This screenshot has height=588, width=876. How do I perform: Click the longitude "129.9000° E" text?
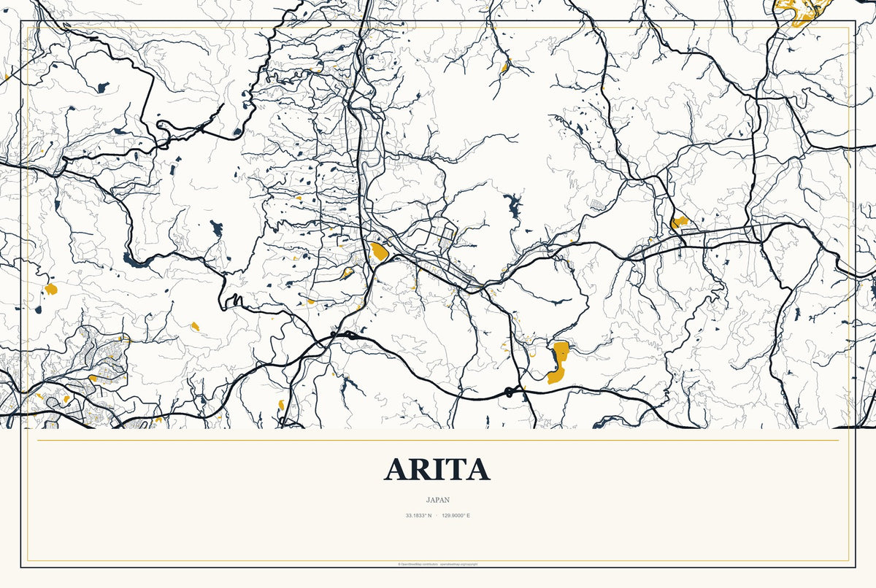click(x=456, y=516)
